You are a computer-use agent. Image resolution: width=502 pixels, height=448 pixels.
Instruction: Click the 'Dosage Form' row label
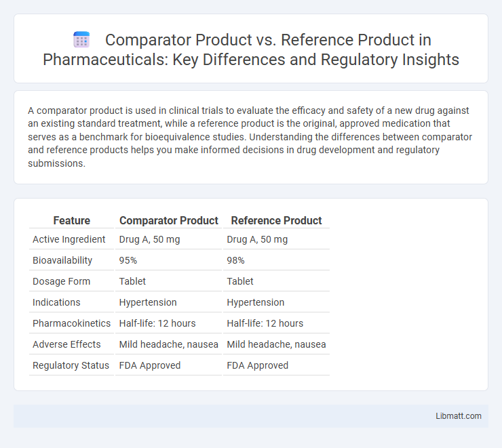(62, 281)
